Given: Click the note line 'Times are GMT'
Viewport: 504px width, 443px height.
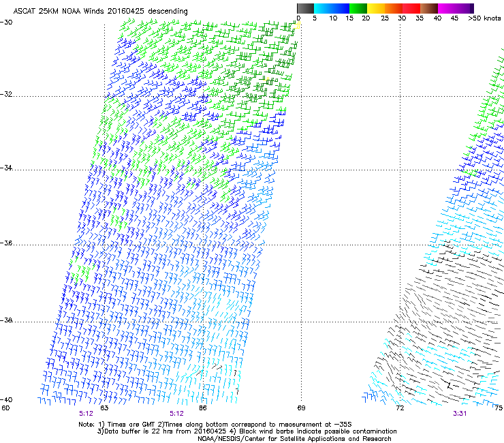Looking at the screenshot, I should pos(215,425).
